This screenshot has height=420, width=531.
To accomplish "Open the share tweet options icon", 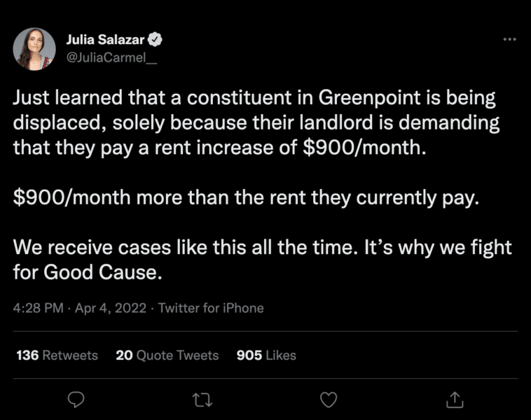I will coord(455,399).
